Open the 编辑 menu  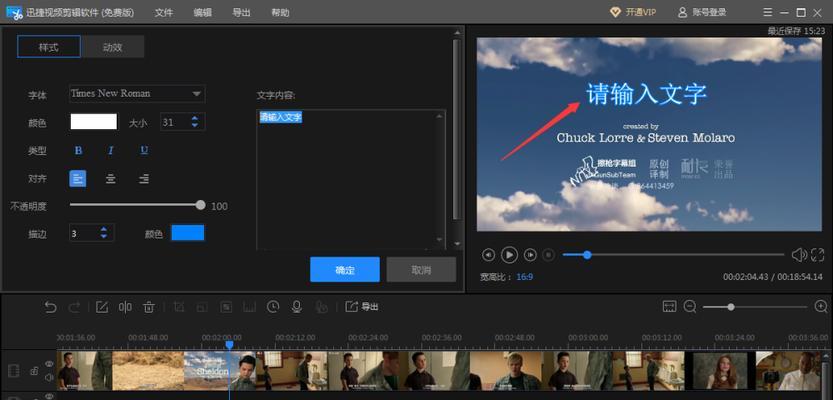[202, 12]
